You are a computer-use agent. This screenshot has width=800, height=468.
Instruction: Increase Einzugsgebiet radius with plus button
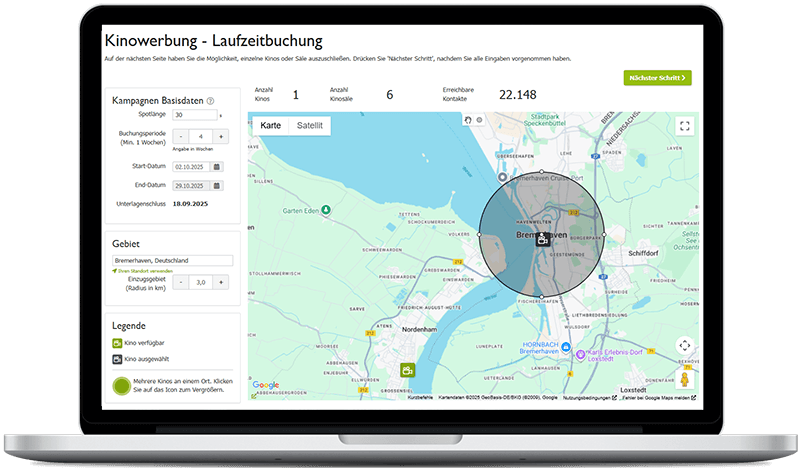(221, 282)
